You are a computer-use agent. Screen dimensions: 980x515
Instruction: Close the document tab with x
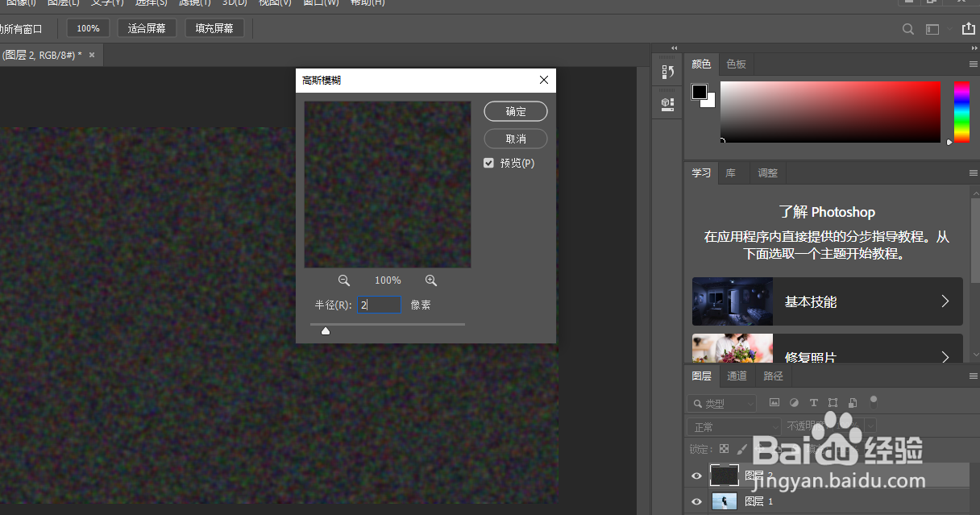[92, 55]
